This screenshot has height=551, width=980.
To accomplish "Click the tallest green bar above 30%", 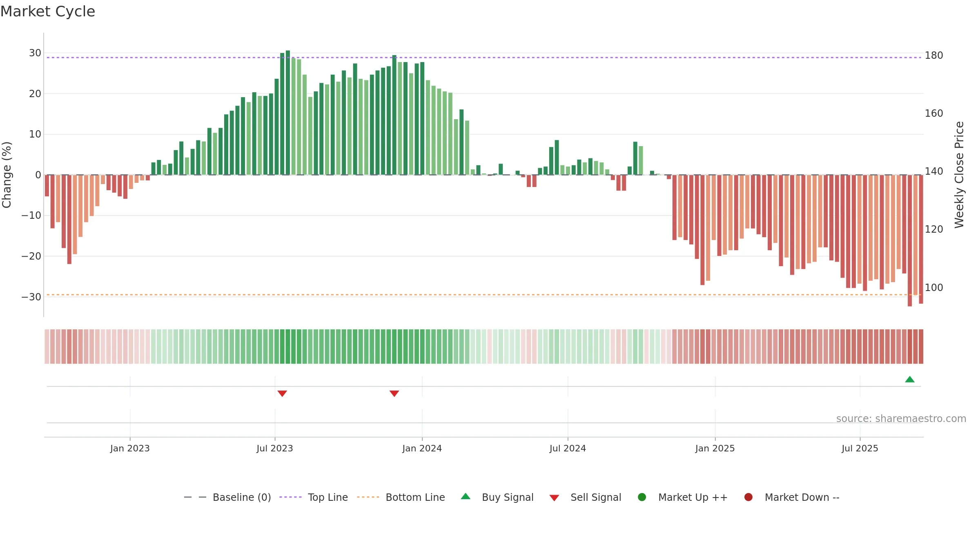I will tap(288, 113).
